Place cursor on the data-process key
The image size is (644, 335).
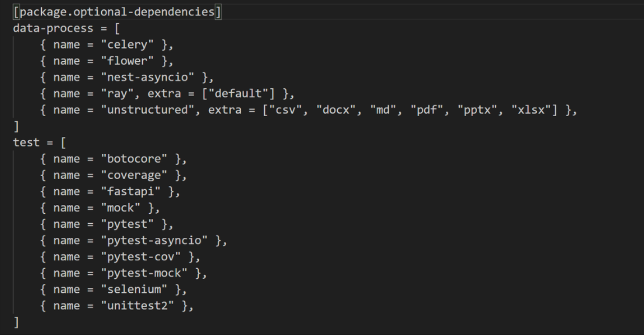(53, 28)
